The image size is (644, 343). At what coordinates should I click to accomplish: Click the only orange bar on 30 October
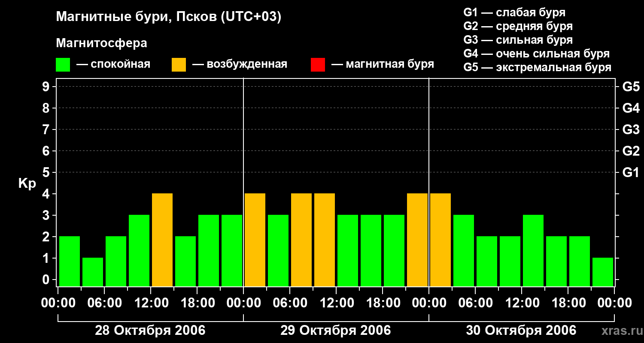[x=440, y=240]
